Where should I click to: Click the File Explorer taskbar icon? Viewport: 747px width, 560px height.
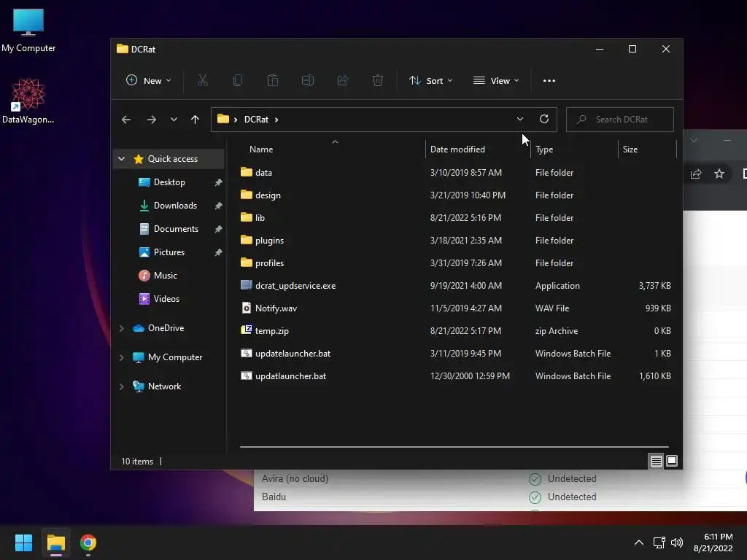(55, 542)
